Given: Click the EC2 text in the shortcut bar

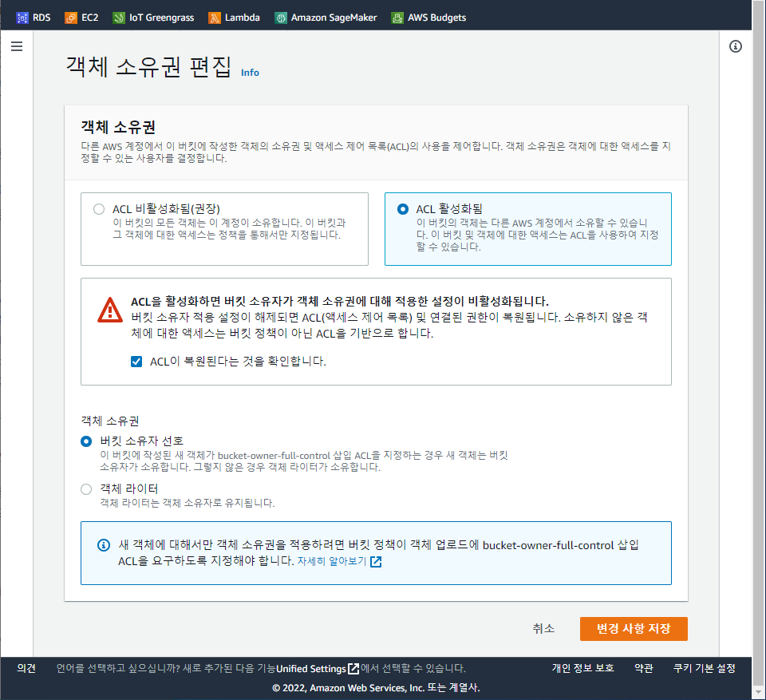Looking at the screenshot, I should (90, 18).
